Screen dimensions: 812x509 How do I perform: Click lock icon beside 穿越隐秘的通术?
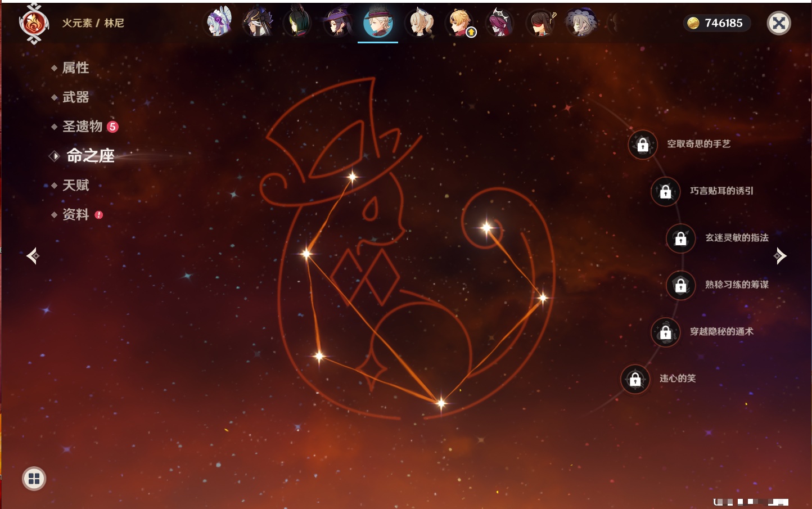click(x=666, y=332)
